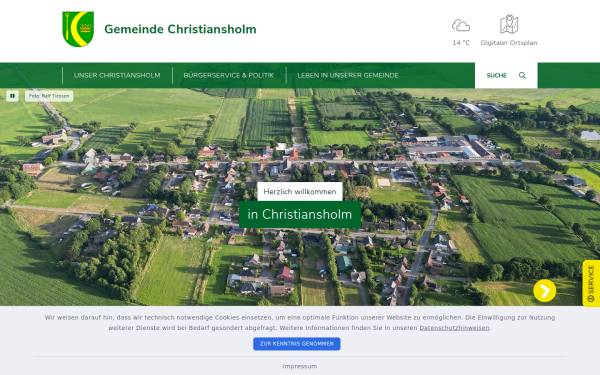The image size is (600, 375).
Task: Click the in Christiansholm green banner
Action: [x=300, y=214]
